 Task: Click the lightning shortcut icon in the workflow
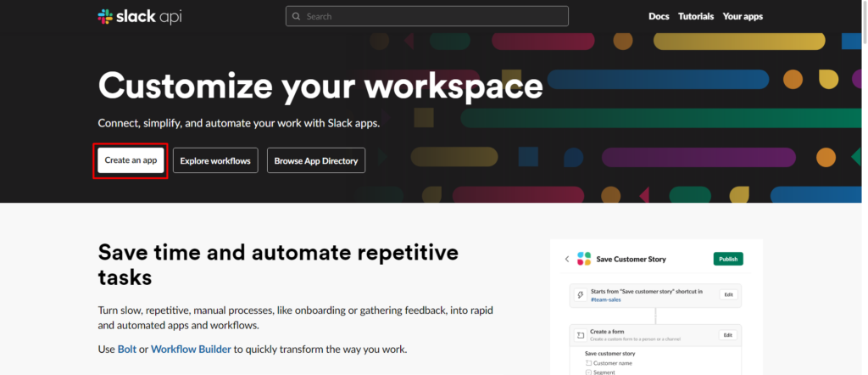(x=580, y=295)
